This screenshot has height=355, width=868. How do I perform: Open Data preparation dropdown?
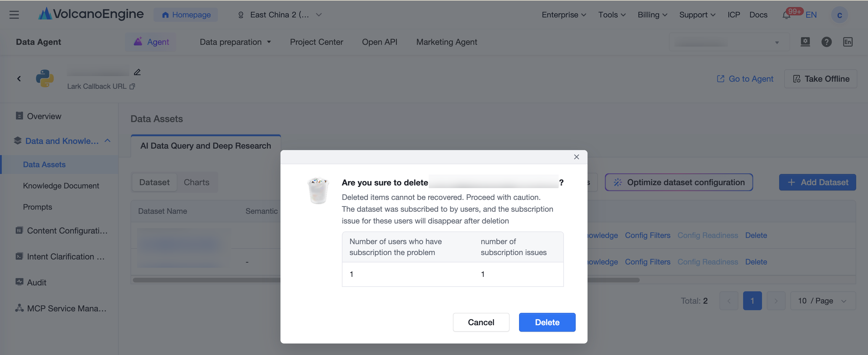tap(235, 42)
